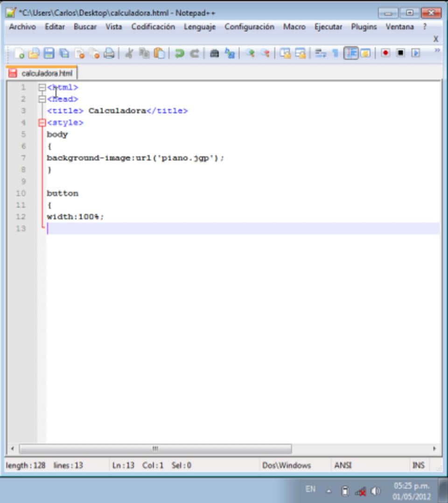The height and width of the screenshot is (503, 448).
Task: Click the 'width:100%;' code line
Action: pyautogui.click(x=75, y=217)
